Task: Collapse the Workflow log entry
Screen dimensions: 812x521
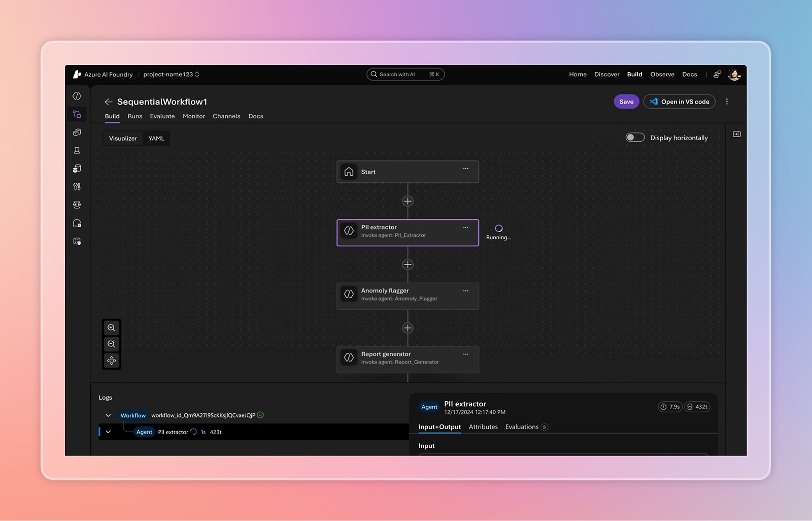Action: [108, 415]
